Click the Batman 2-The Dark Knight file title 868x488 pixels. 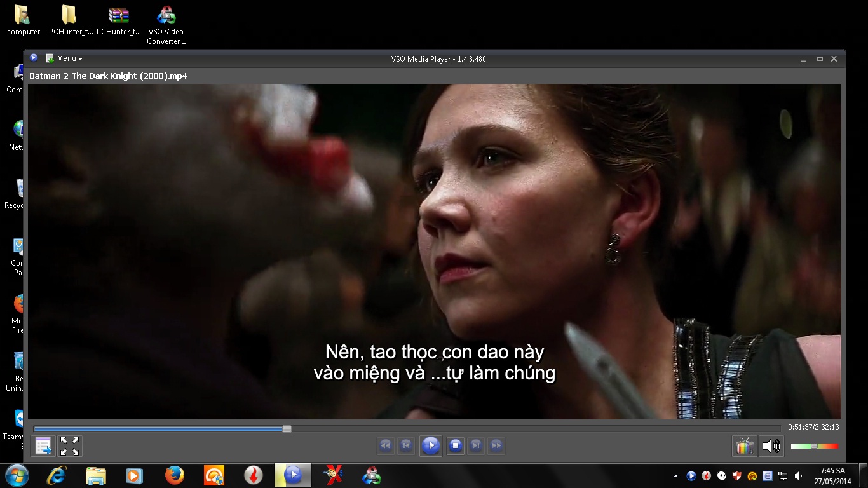click(x=108, y=76)
